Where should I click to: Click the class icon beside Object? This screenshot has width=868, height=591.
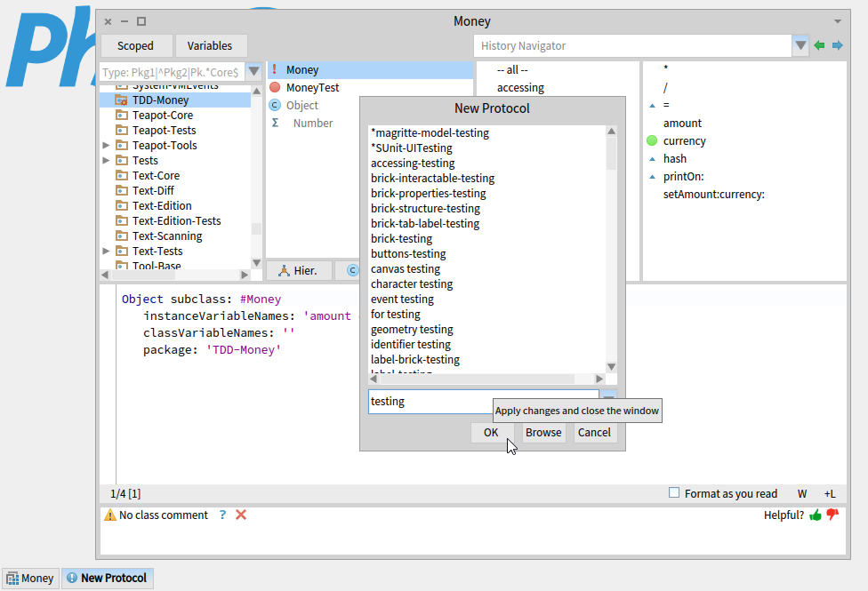pyautogui.click(x=275, y=105)
